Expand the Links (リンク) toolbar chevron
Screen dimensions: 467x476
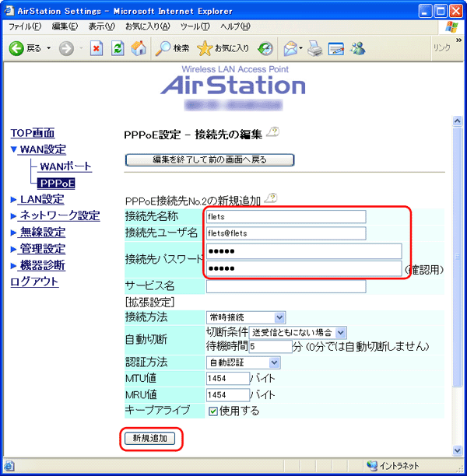[458, 40]
